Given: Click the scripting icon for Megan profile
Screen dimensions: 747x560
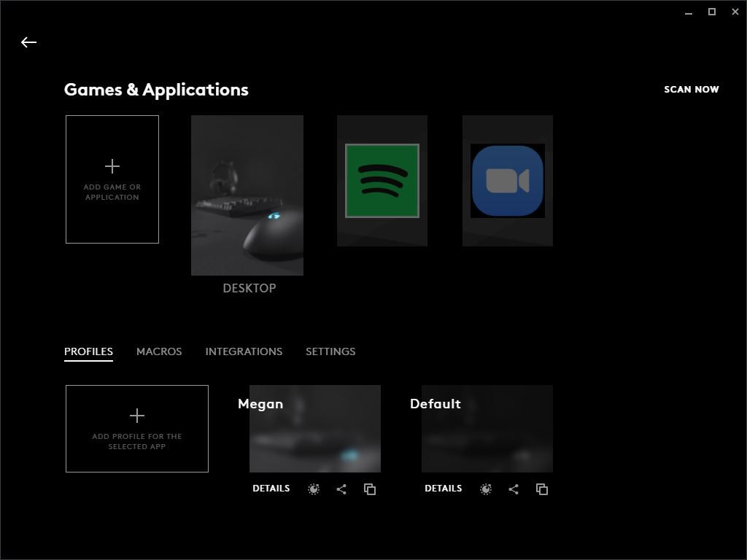Looking at the screenshot, I should tap(314, 489).
